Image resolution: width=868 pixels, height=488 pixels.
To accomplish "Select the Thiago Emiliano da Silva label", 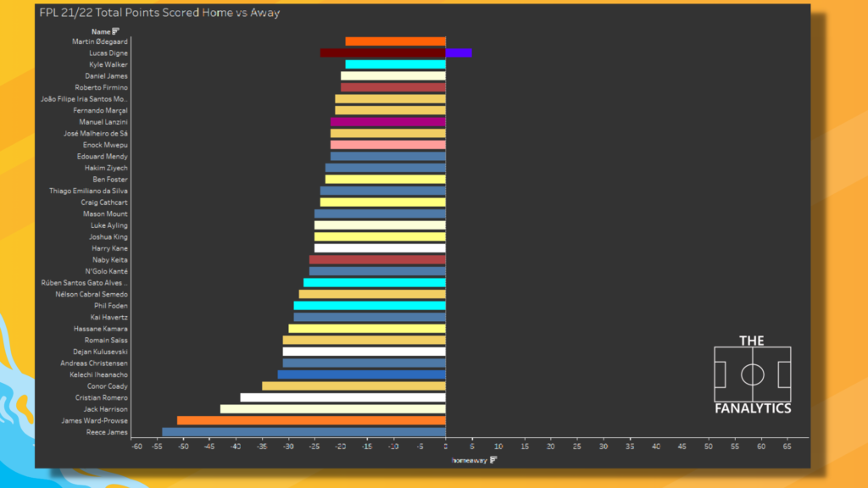I will pyautogui.click(x=88, y=191).
